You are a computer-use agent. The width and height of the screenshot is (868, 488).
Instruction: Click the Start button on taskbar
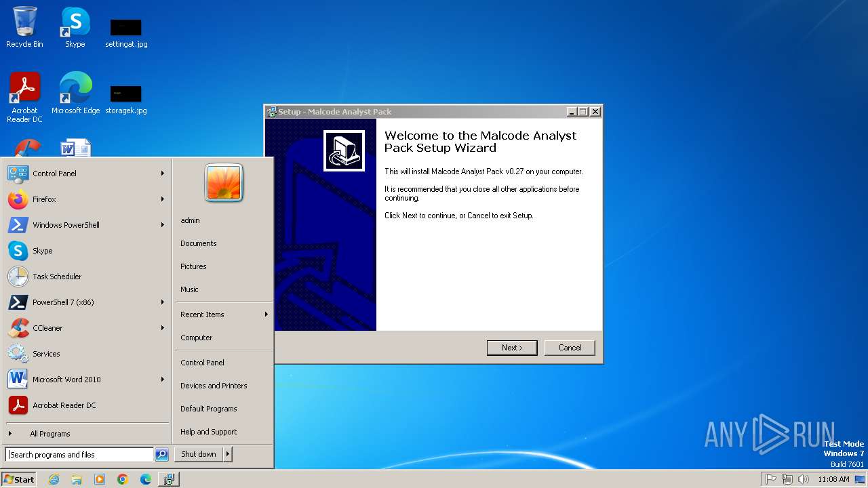19,479
